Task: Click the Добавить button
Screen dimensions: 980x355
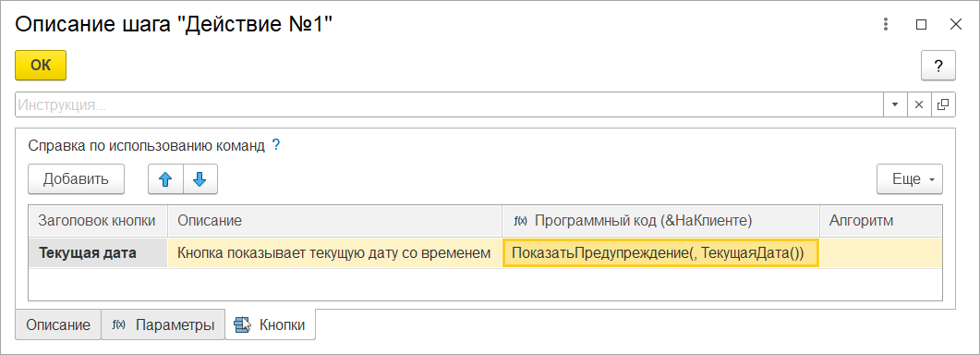Action: pyautogui.click(x=77, y=179)
